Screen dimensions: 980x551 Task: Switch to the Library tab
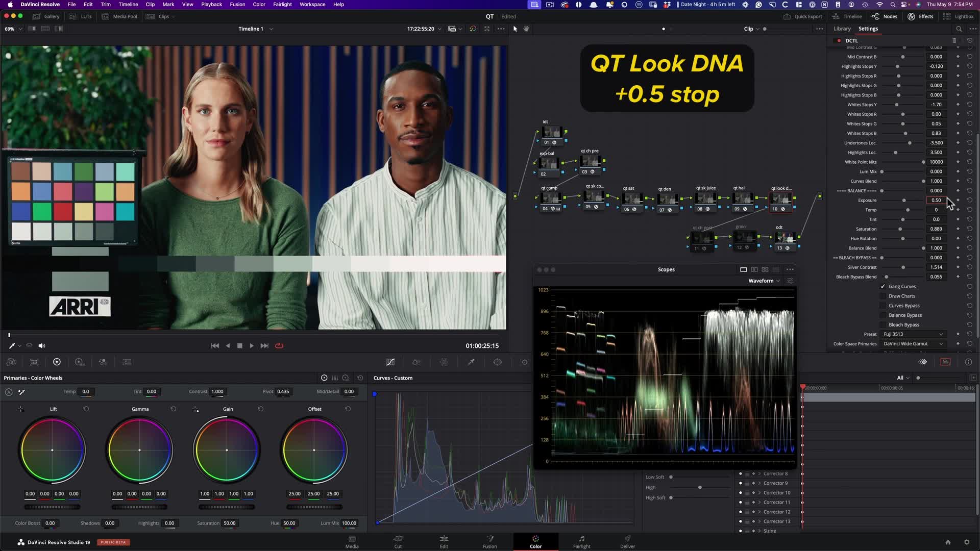[x=842, y=29]
